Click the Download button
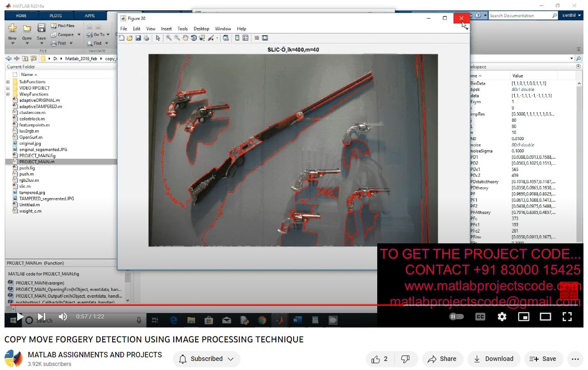This screenshot has height=370, width=588. [x=493, y=359]
